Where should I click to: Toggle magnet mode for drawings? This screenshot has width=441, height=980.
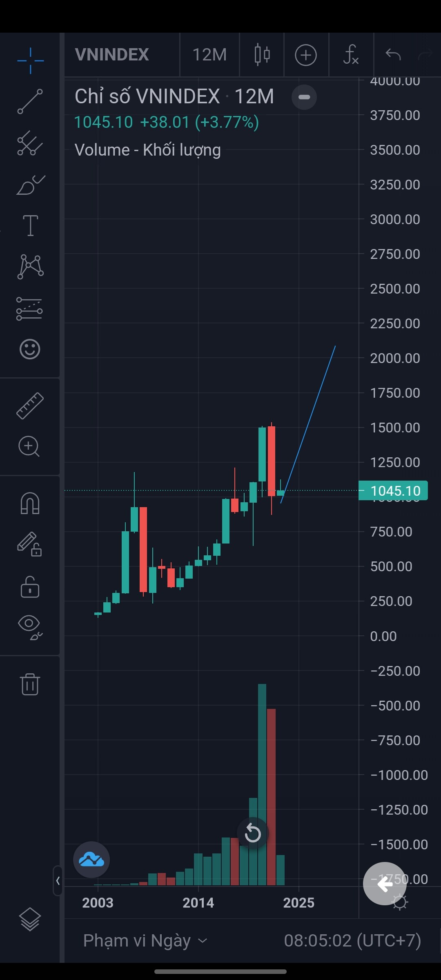coord(30,503)
